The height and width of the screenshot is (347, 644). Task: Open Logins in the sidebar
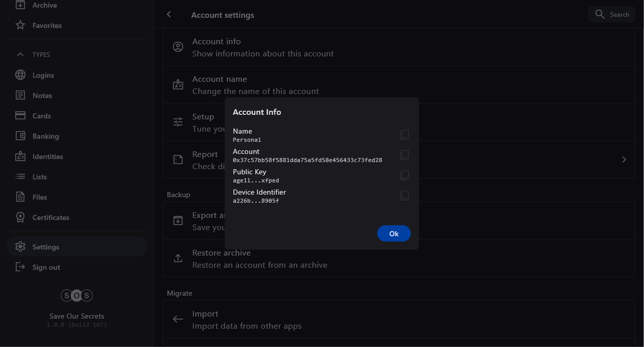43,75
